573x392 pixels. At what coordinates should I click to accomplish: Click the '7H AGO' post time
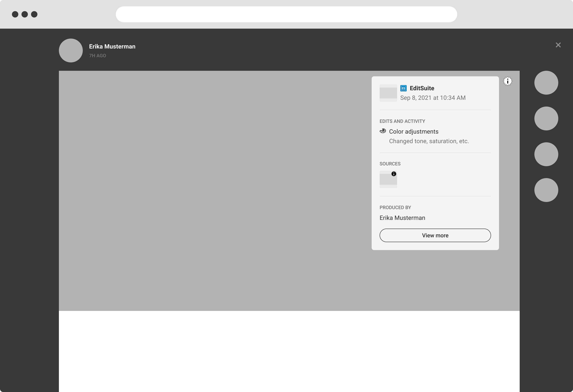[97, 56]
